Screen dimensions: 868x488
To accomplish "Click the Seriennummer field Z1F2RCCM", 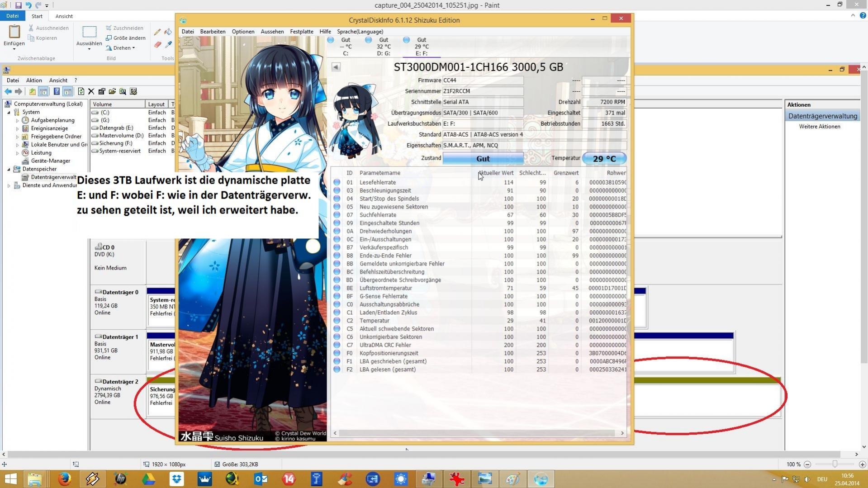I will 483,91.
